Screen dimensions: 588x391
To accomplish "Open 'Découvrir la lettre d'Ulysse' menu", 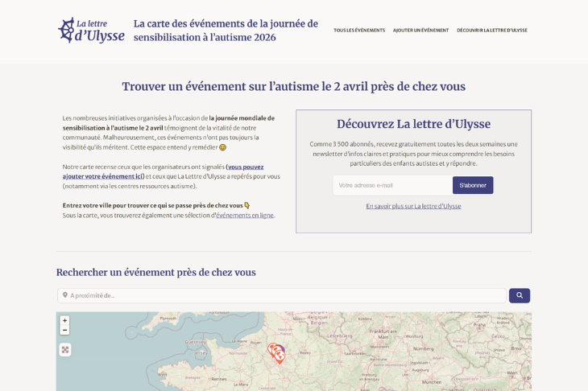I will [x=492, y=31].
